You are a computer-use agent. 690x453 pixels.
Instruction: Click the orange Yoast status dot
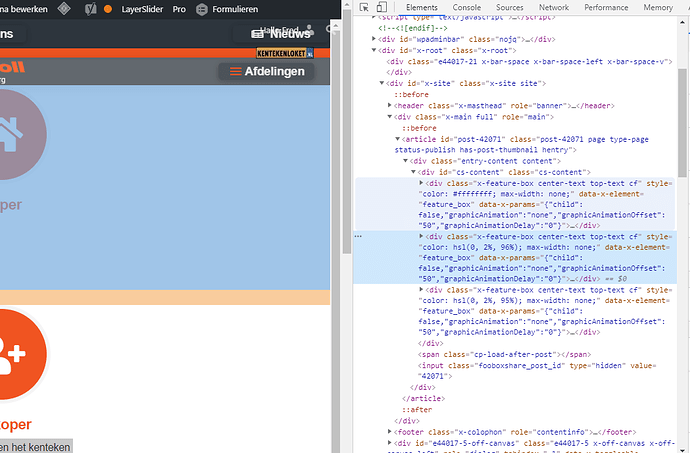tap(108, 9)
